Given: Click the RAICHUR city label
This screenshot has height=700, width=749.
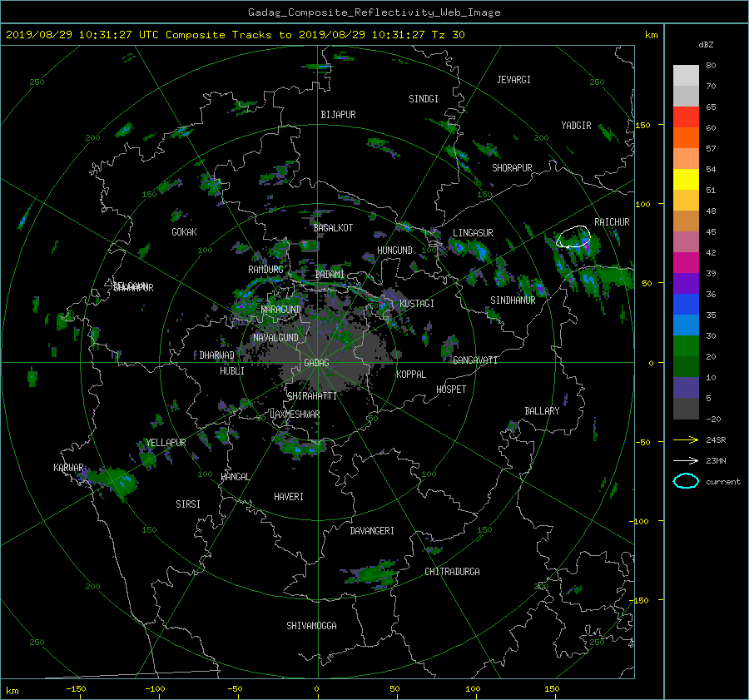Looking at the screenshot, I should (x=612, y=222).
